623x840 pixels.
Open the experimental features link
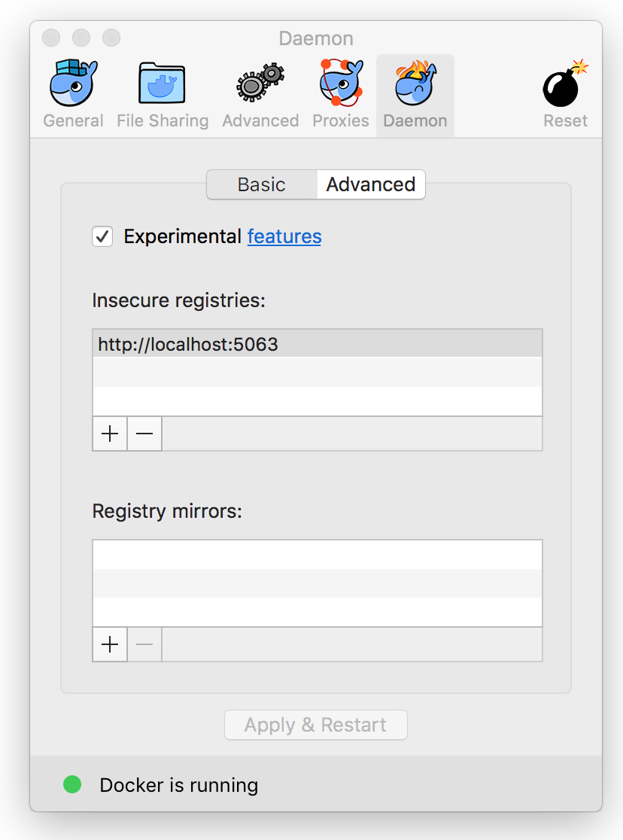coord(284,236)
